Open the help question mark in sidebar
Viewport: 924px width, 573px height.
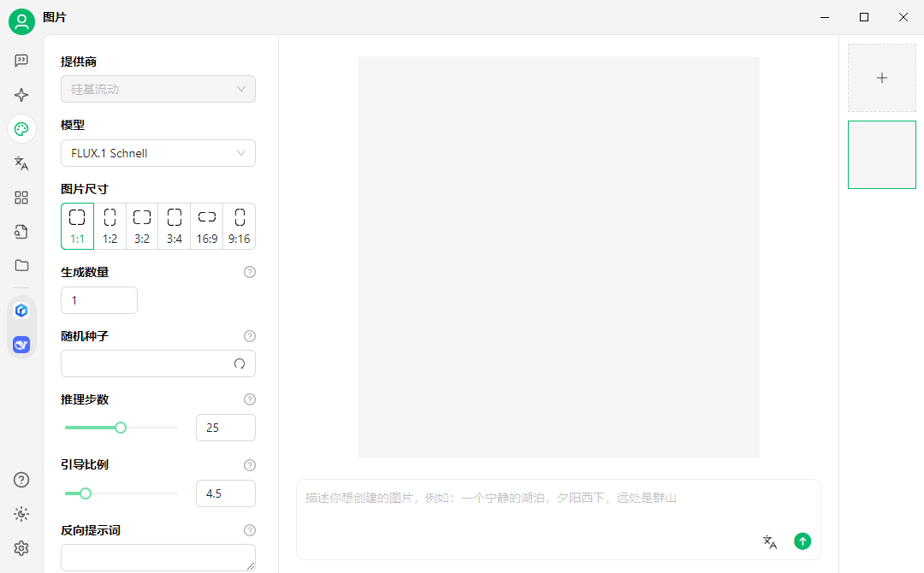[x=21, y=480]
